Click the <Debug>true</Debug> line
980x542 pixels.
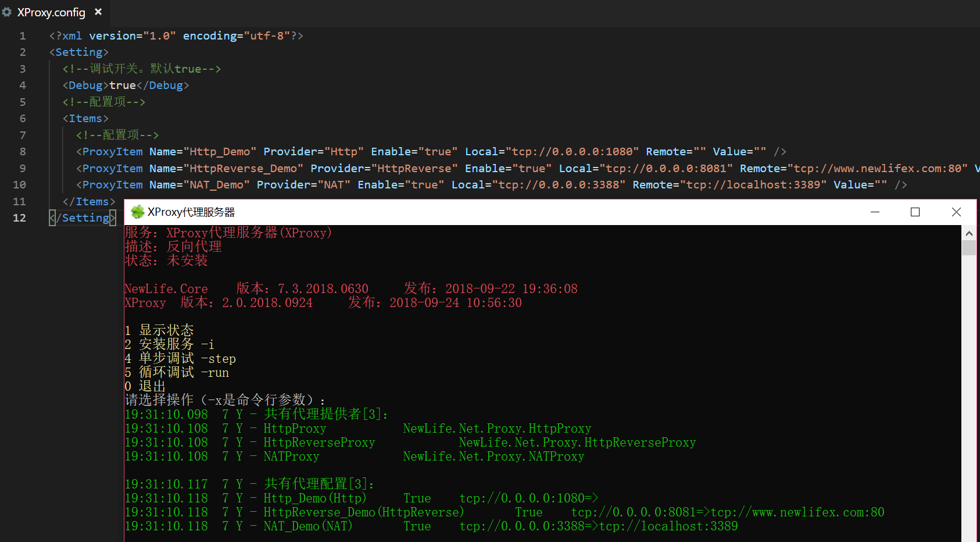126,85
